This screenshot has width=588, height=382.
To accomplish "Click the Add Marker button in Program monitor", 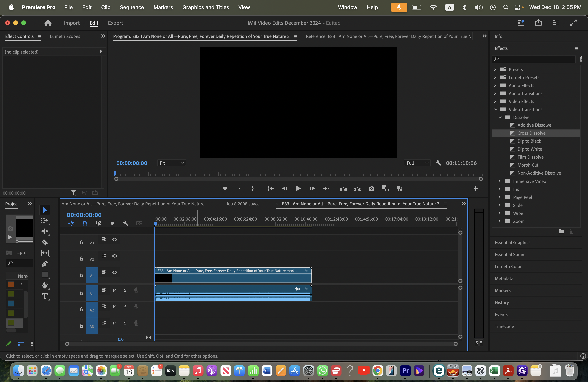I will click(225, 189).
